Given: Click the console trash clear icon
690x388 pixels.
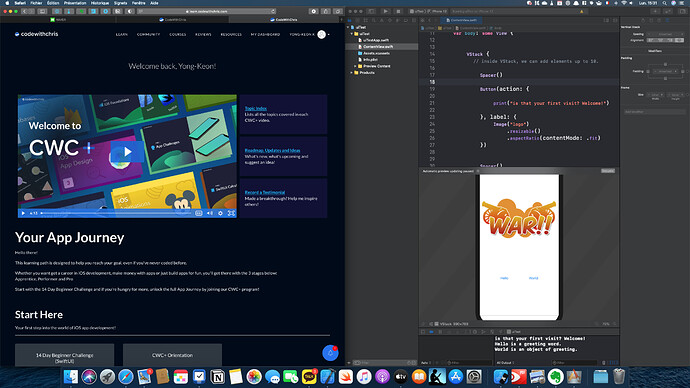Looking at the screenshot, I should (604, 363).
